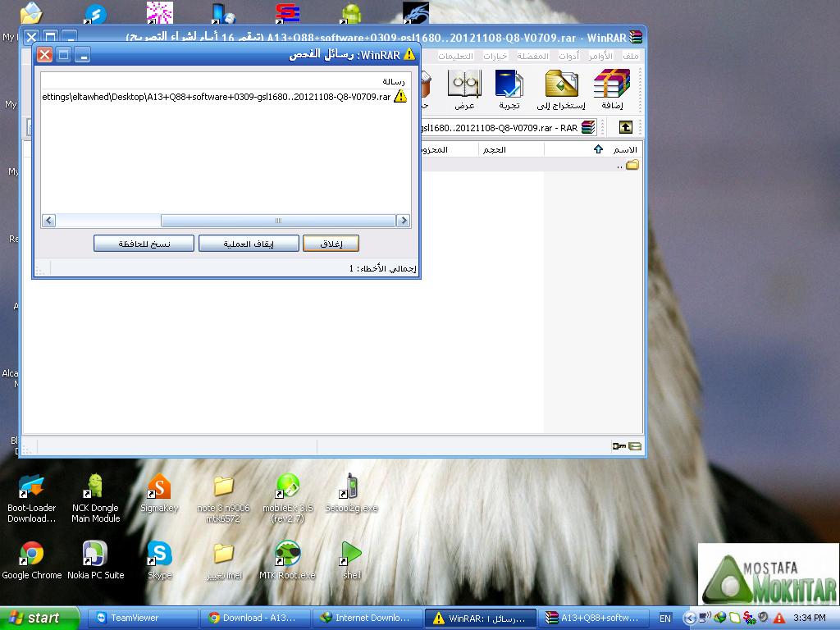
Task: Click the warning icon beside the error message row
Action: [x=400, y=97]
